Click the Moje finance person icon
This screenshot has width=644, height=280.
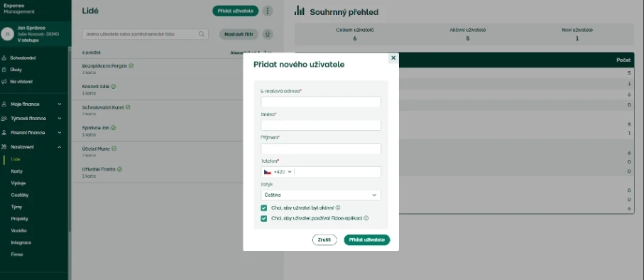4,104
